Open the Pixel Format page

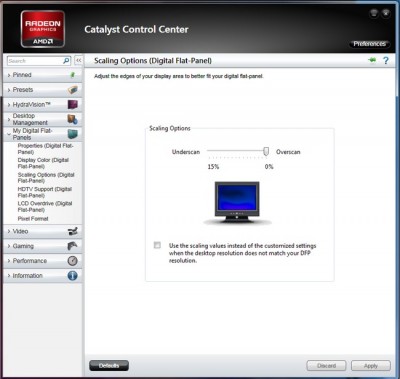coord(33,219)
